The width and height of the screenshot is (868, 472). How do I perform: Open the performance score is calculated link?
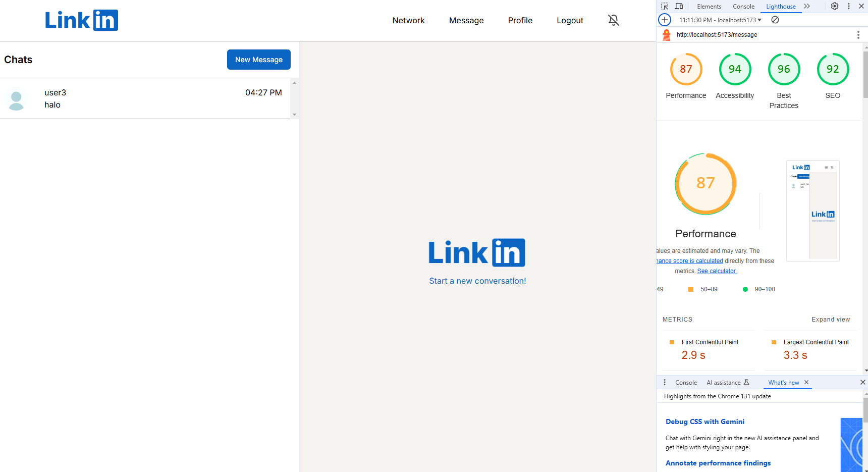[x=689, y=261]
